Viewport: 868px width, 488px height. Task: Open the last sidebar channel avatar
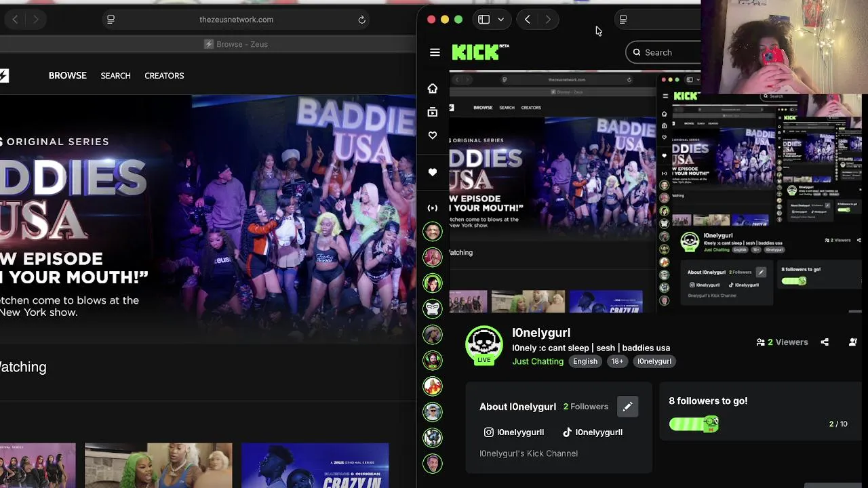[x=433, y=463]
